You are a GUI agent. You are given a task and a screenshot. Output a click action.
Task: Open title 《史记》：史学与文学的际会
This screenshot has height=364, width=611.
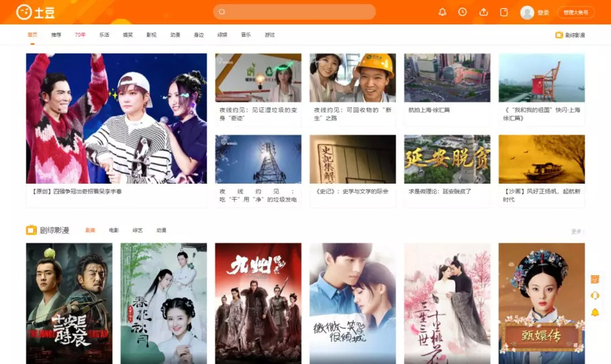[351, 192]
